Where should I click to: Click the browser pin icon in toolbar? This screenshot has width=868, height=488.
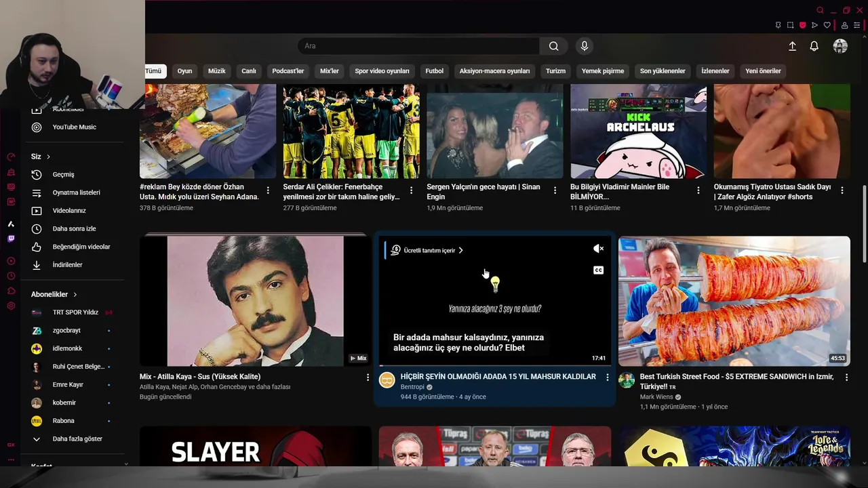pos(778,25)
